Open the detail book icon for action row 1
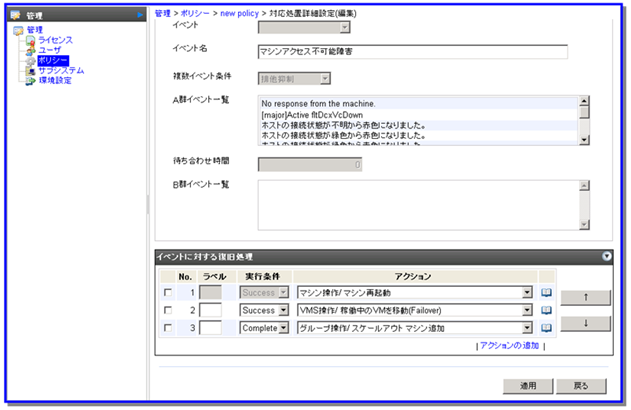 pos(546,293)
